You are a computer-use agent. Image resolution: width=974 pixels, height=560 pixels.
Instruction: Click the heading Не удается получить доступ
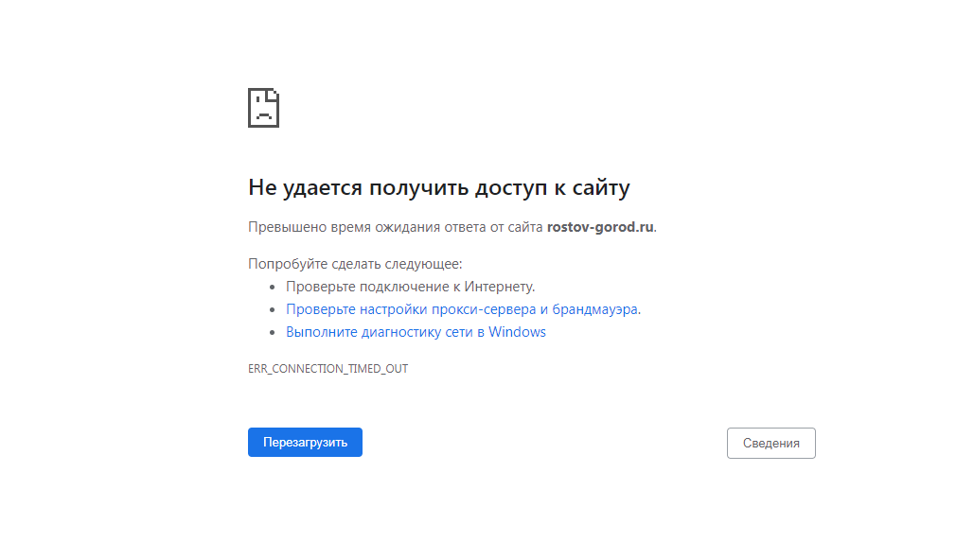(x=438, y=187)
